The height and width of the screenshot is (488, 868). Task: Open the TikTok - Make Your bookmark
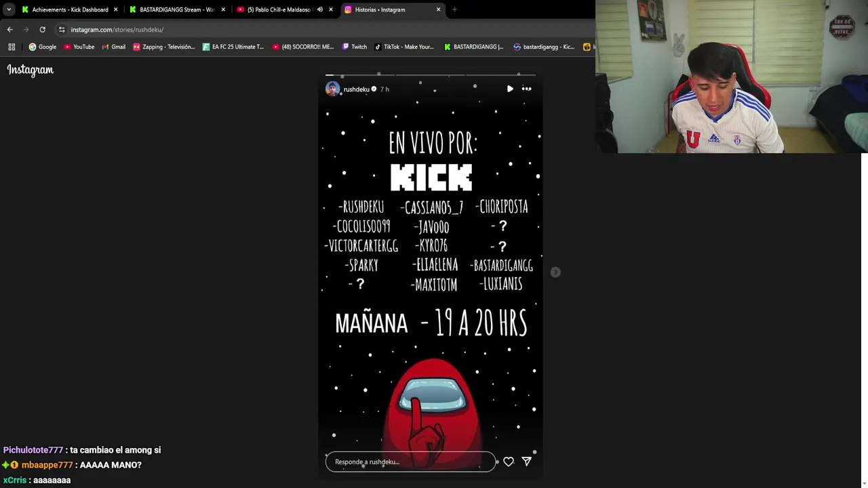[403, 47]
